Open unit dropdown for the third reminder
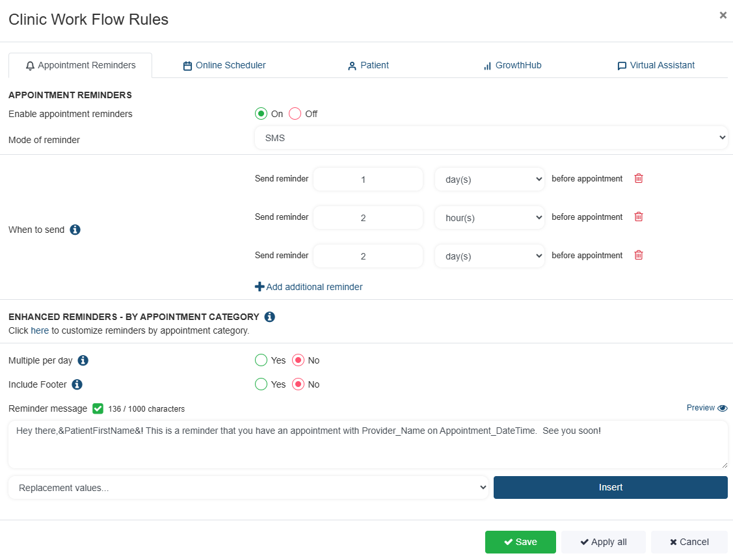The width and height of the screenshot is (733, 560). point(490,256)
